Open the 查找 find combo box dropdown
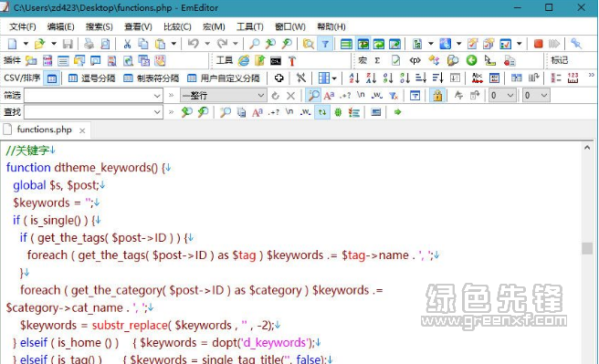 coord(157,112)
